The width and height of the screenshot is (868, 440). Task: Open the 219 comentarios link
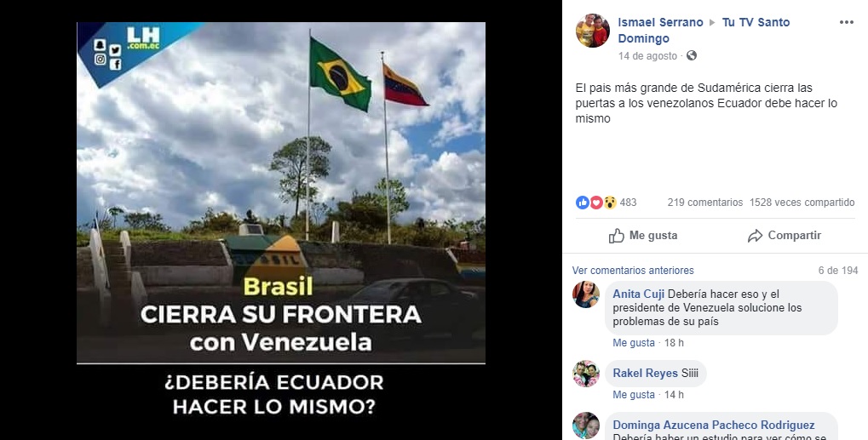[x=705, y=203]
